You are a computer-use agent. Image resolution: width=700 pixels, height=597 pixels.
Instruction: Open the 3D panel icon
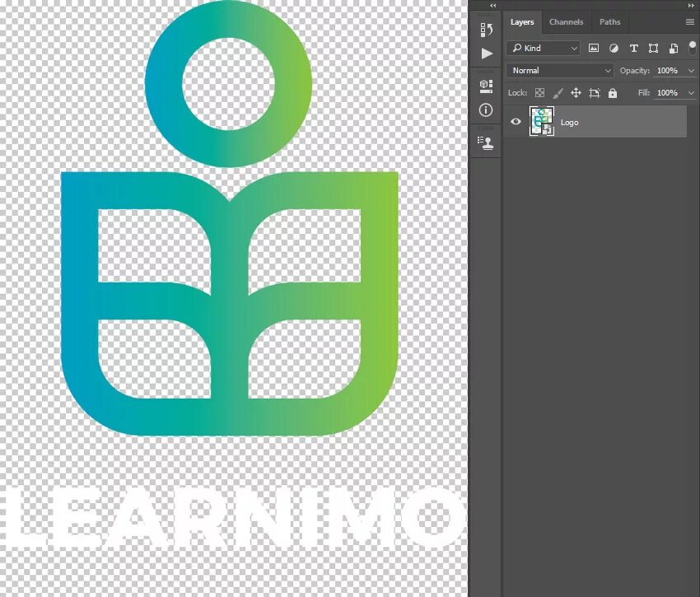tap(486, 86)
